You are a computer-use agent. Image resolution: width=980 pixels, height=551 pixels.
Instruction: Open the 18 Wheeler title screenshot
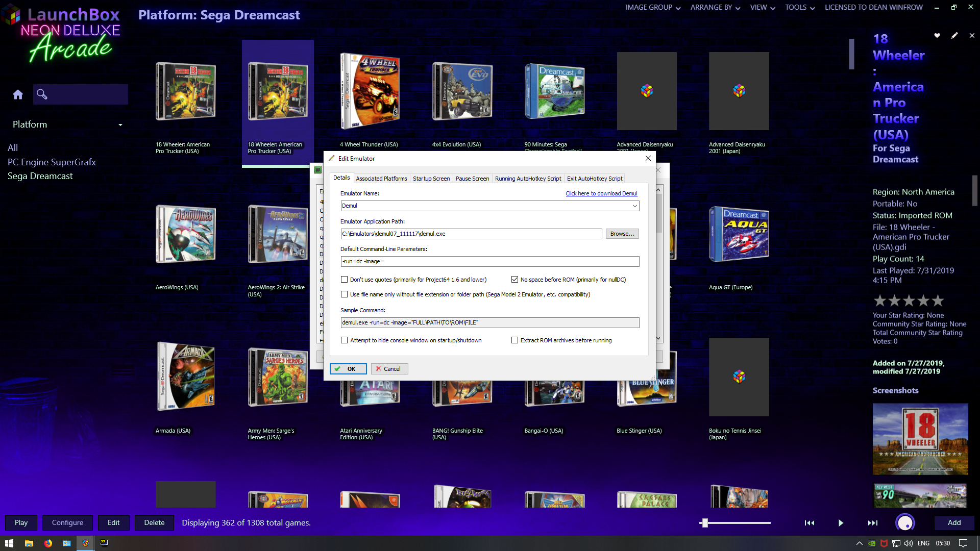coord(920,439)
